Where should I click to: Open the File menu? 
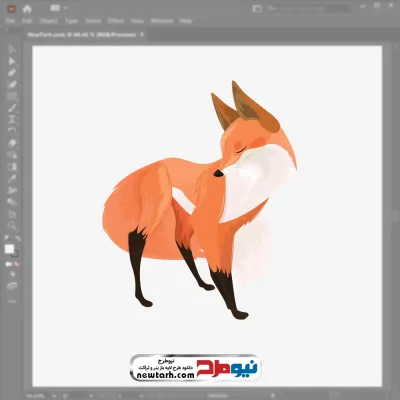pos(10,21)
